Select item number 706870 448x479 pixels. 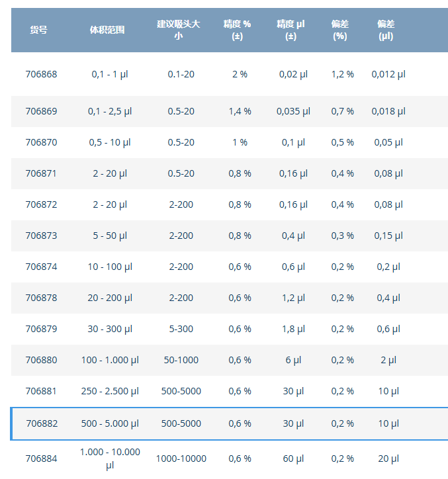pyautogui.click(x=41, y=142)
